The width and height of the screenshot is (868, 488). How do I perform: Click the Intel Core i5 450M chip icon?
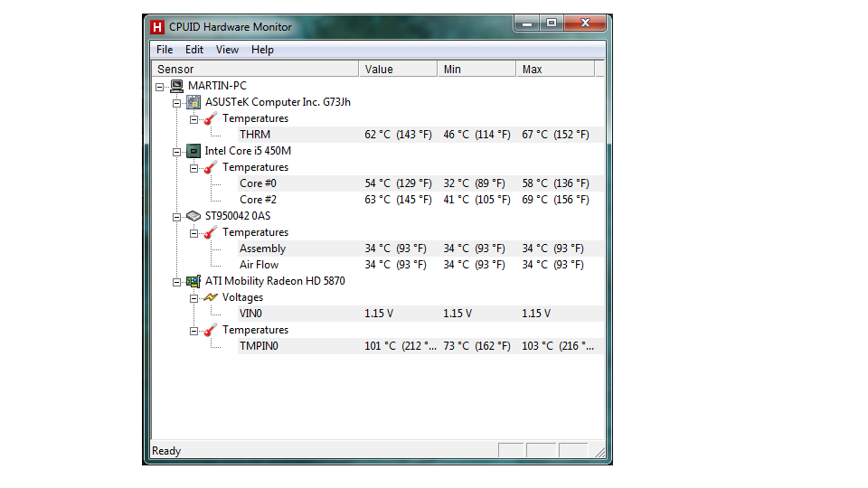pyautogui.click(x=193, y=151)
